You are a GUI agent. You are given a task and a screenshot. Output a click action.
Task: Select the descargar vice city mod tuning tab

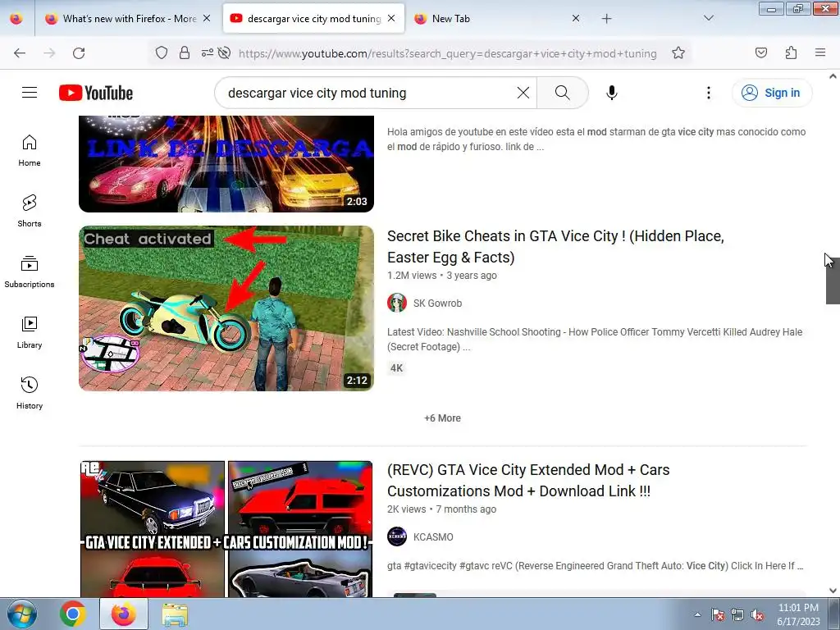[x=313, y=19]
